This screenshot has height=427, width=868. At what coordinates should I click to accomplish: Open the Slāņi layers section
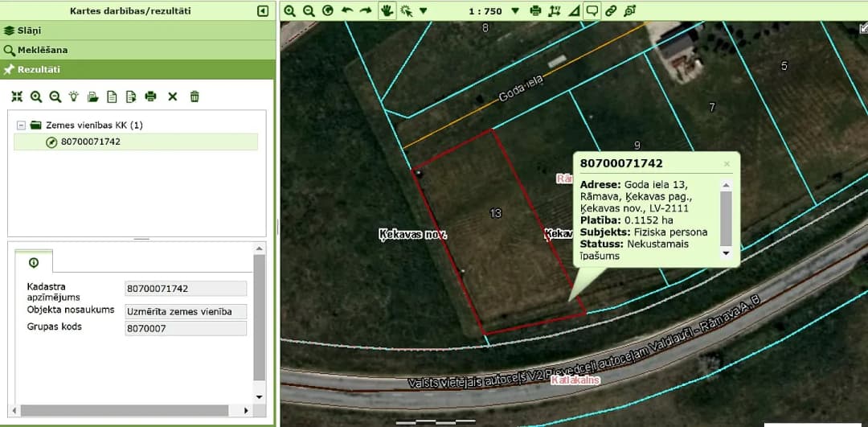click(138, 31)
